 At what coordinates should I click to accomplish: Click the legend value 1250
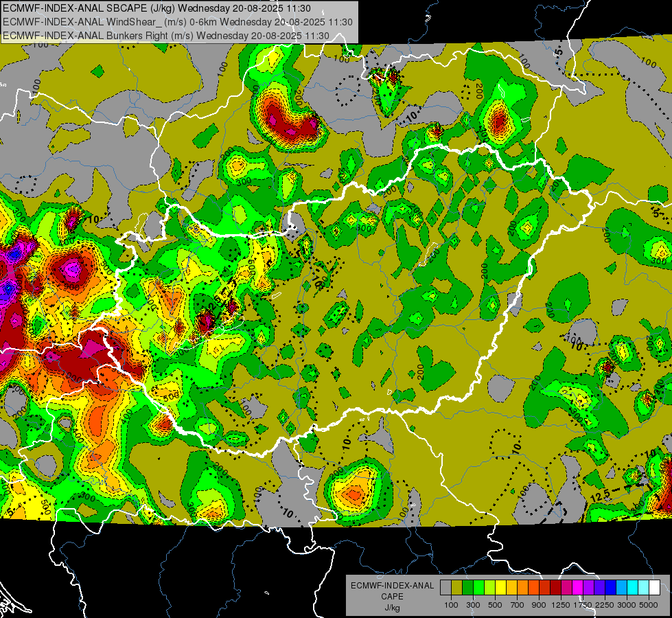(561, 605)
